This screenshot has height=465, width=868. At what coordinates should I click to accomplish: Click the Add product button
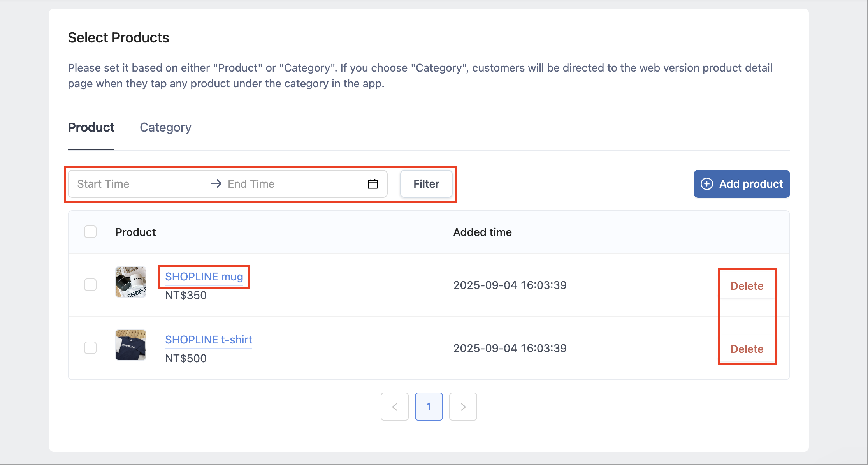(741, 184)
